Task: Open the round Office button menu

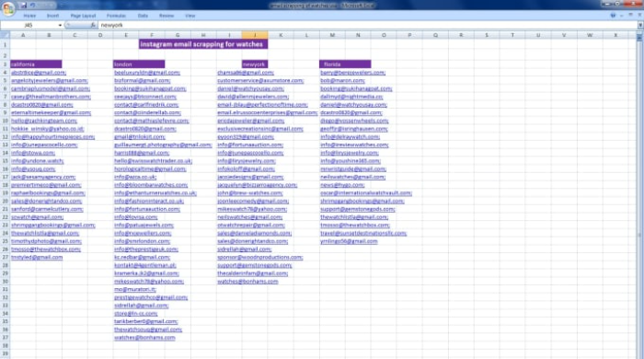Action: point(7,7)
